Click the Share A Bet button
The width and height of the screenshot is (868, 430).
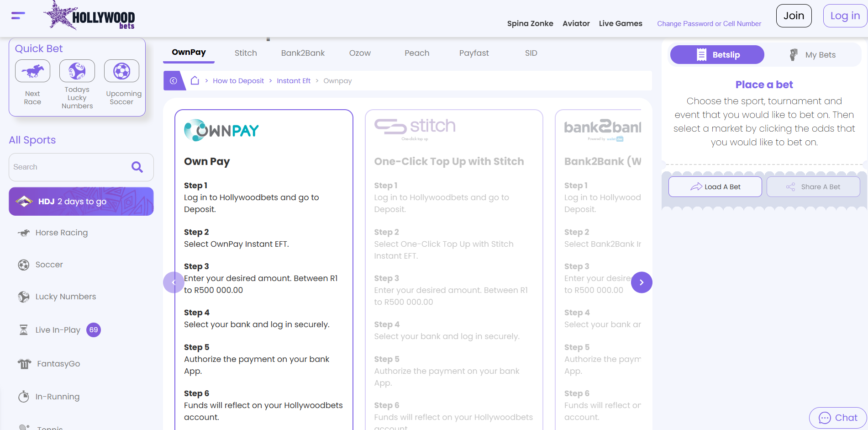pos(813,187)
